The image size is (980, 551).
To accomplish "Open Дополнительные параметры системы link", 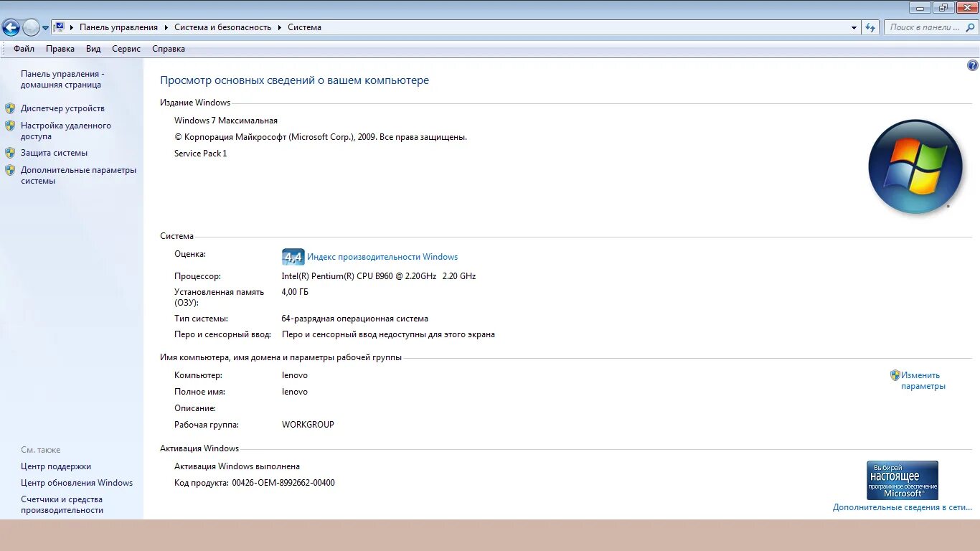I will tap(78, 175).
